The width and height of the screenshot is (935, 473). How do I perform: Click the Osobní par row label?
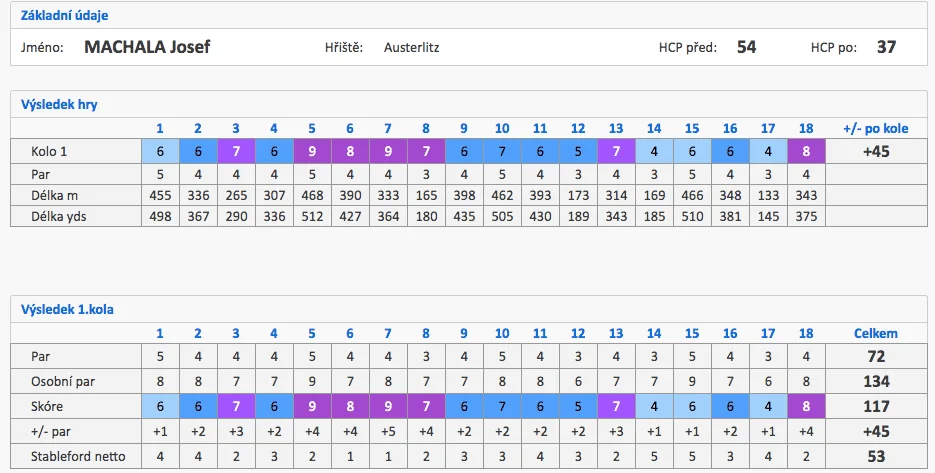point(63,382)
